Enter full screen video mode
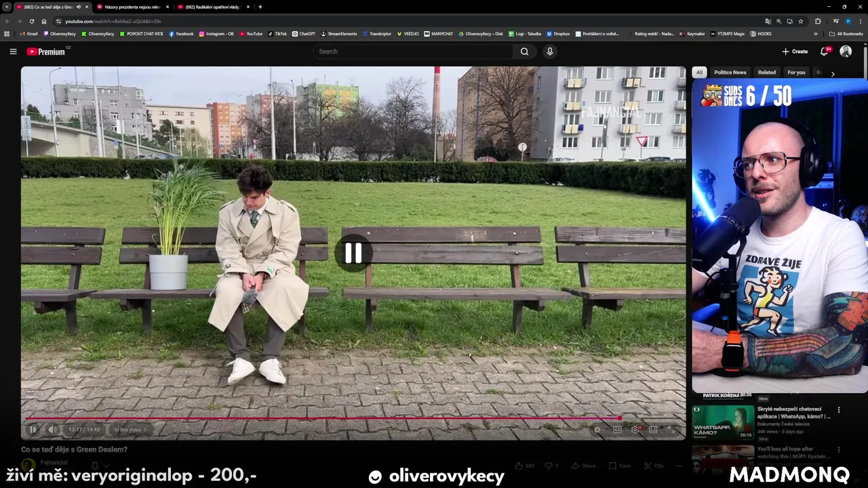Viewport: 868px width, 488px height. tap(671, 430)
